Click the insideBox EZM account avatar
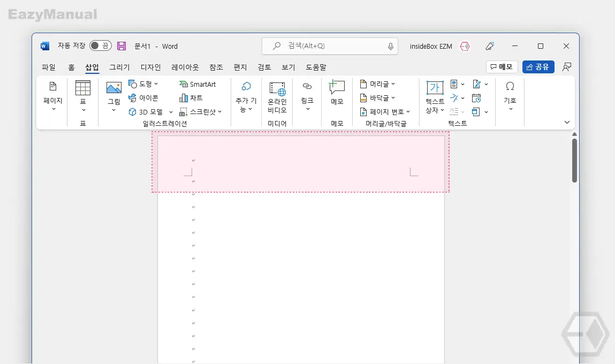615x364 pixels. [465, 46]
